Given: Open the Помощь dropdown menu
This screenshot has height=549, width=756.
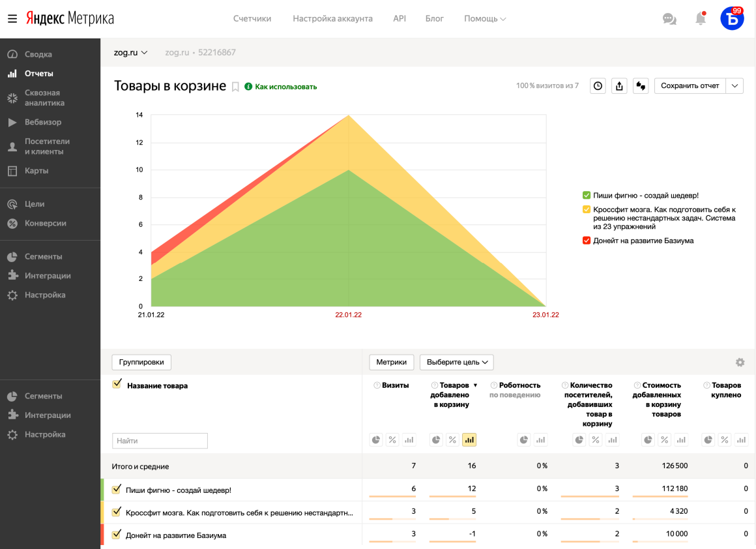Looking at the screenshot, I should tap(485, 19).
